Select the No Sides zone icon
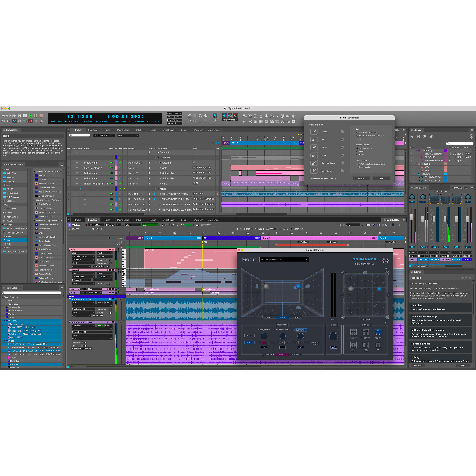The width and height of the screenshot is (476, 476). click(366, 345)
